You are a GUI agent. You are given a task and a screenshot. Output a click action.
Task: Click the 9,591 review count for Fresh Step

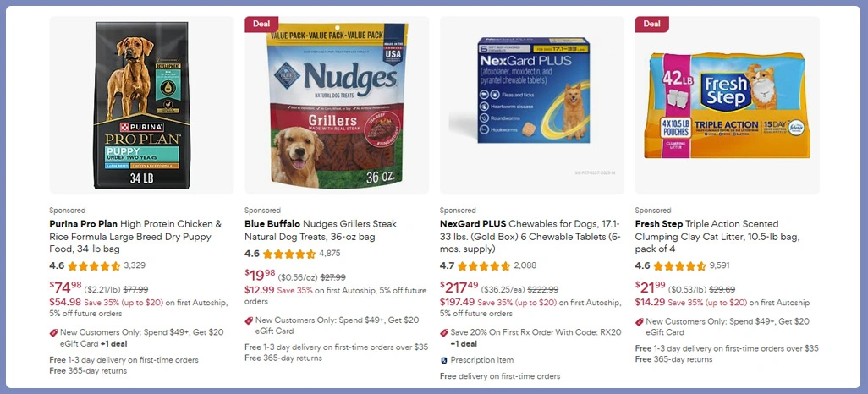coord(720,265)
